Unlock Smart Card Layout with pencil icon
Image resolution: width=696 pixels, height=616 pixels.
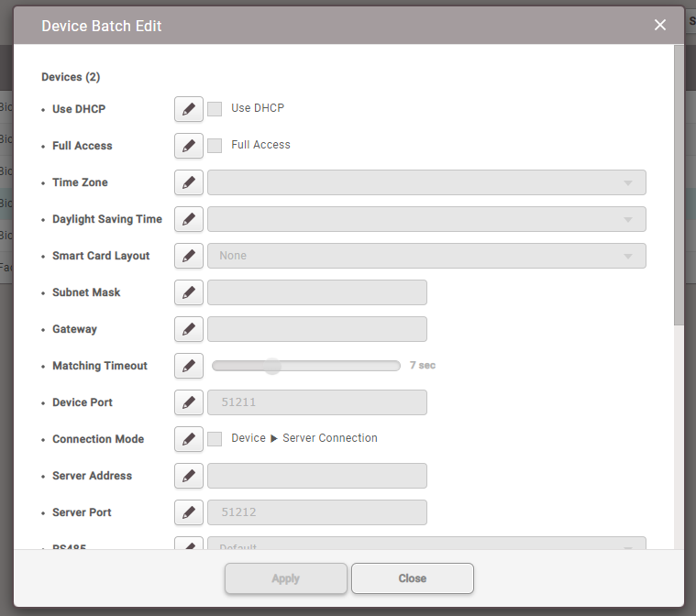(188, 256)
